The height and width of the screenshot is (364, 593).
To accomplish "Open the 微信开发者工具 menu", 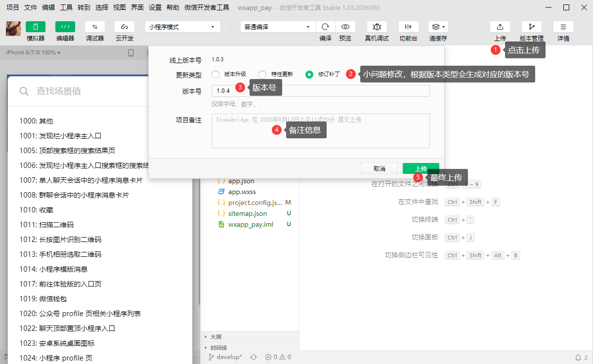I will coord(207,7).
